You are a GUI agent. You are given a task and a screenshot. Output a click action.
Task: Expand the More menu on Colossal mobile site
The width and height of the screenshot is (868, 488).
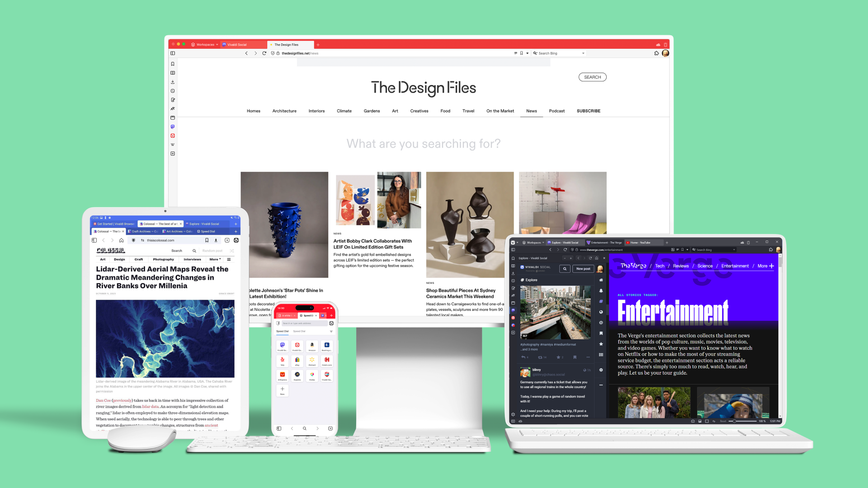click(215, 259)
